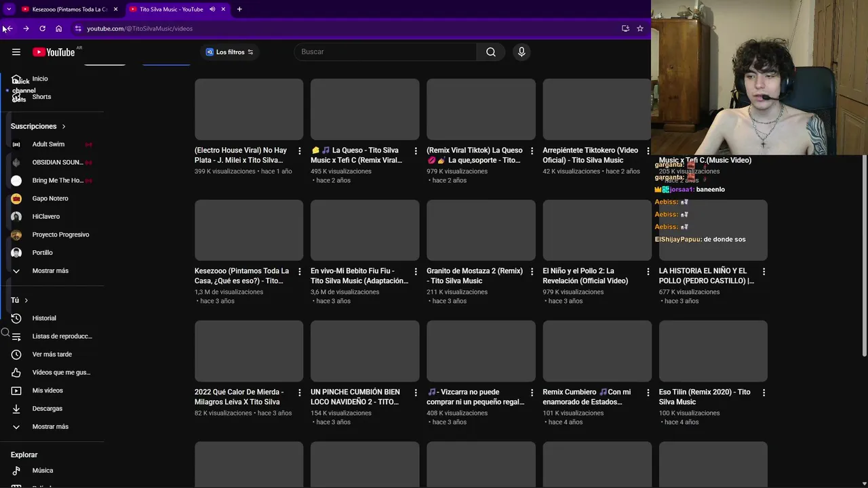Image resolution: width=868 pixels, height=488 pixels.
Task: Click the install app icon in the address bar
Action: [625, 28]
